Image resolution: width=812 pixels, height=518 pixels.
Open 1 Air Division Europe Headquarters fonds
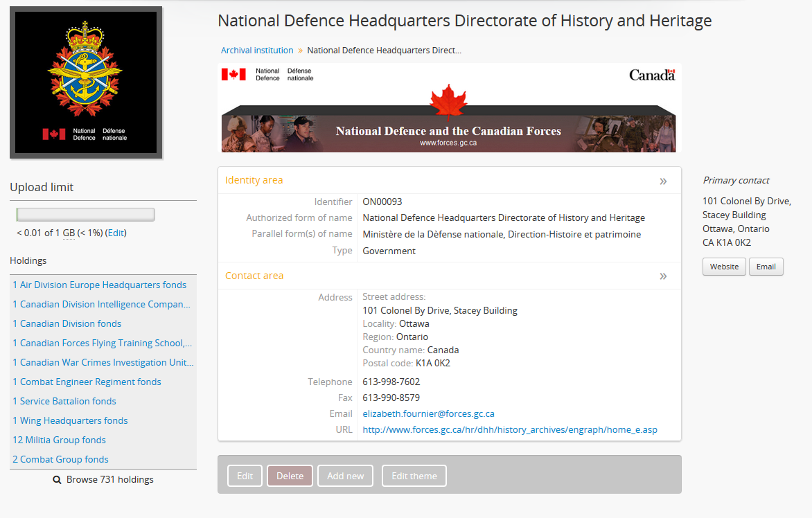coord(99,285)
